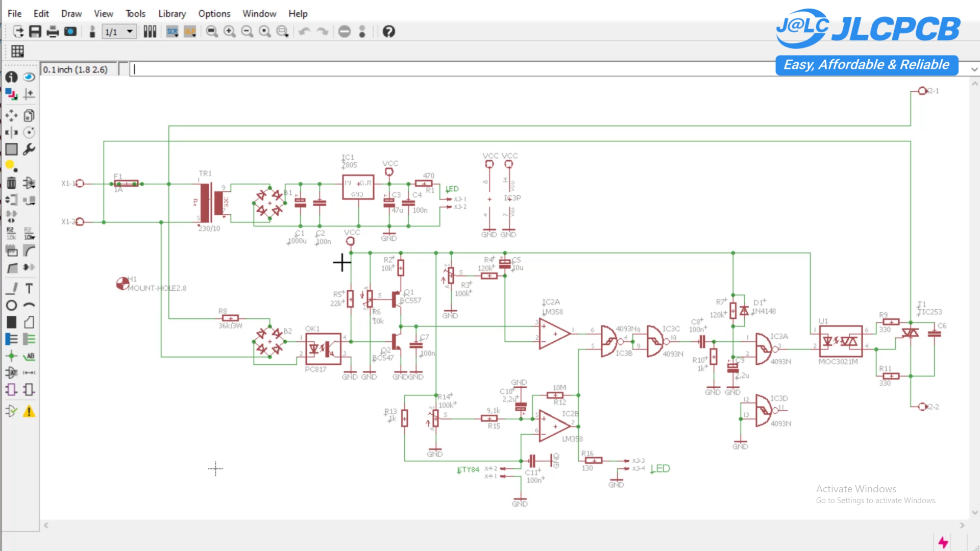Click the CAM processor icon

(70, 32)
